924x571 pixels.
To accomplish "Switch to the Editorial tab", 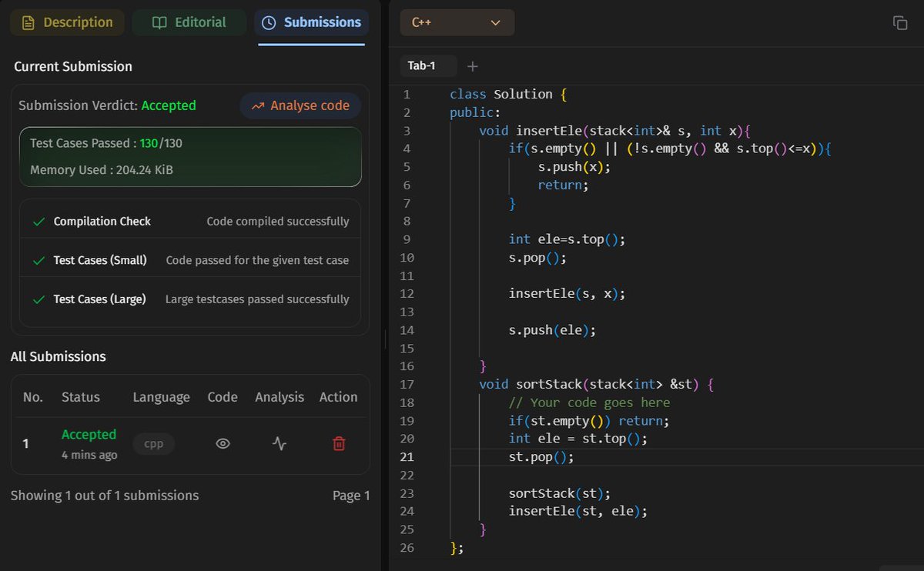I will coord(189,22).
